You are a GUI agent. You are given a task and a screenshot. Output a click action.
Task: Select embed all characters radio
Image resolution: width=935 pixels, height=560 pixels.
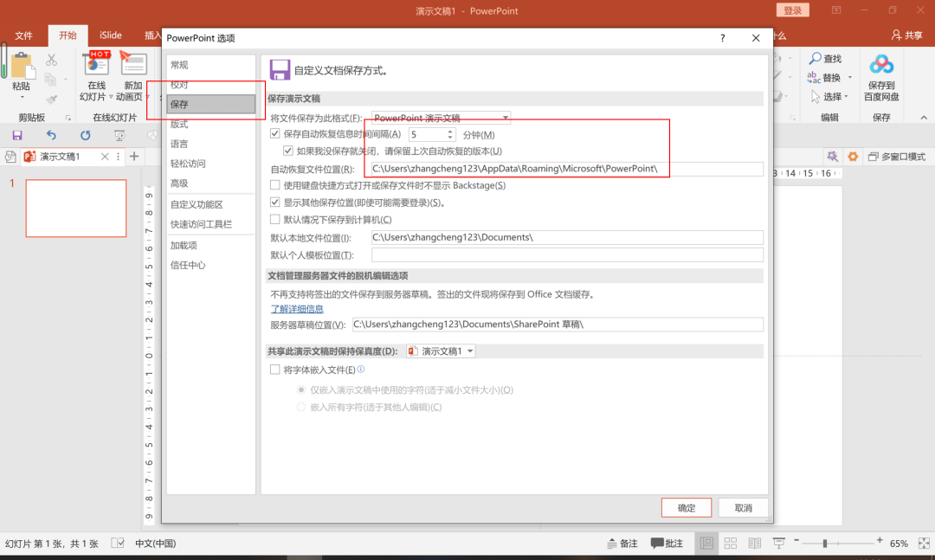(x=301, y=407)
